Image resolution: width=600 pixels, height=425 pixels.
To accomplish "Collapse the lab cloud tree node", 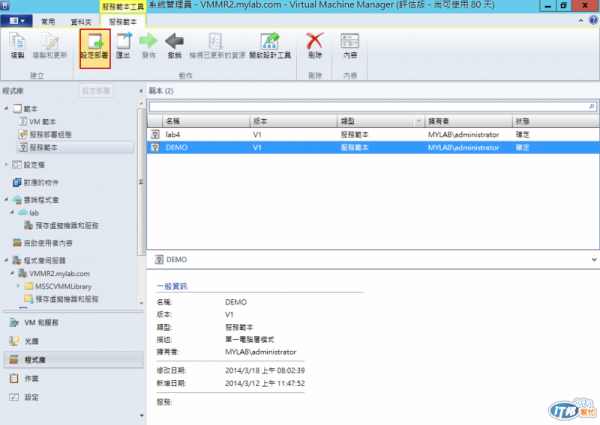I will coord(12,212).
